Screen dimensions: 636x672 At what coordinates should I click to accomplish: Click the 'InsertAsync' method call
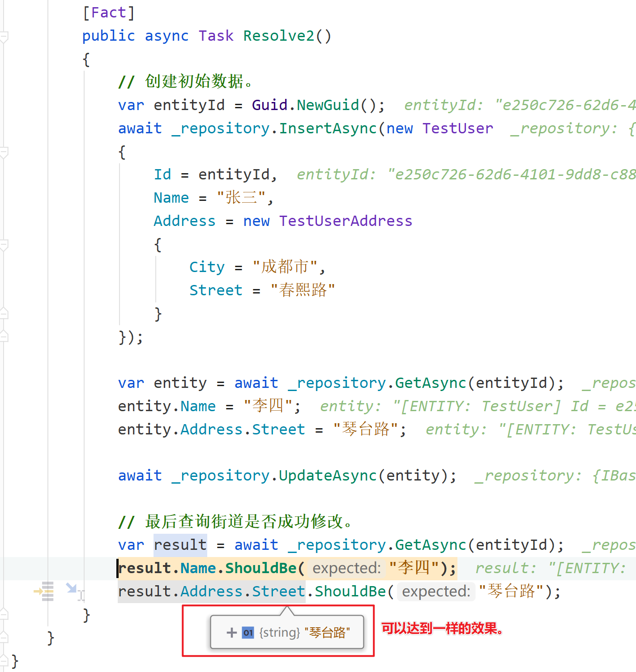coord(328,128)
